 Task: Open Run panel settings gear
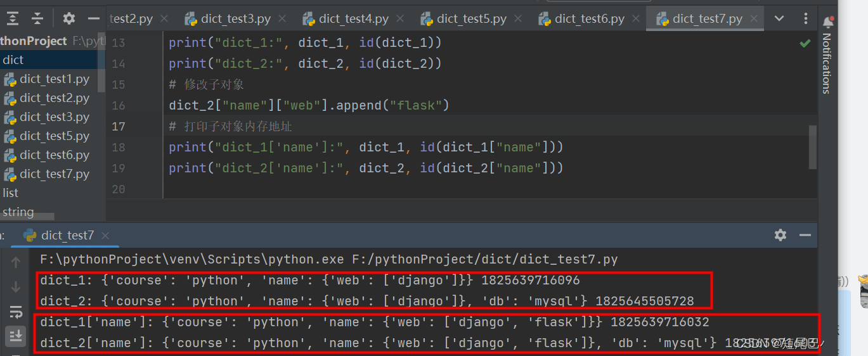pyautogui.click(x=781, y=235)
